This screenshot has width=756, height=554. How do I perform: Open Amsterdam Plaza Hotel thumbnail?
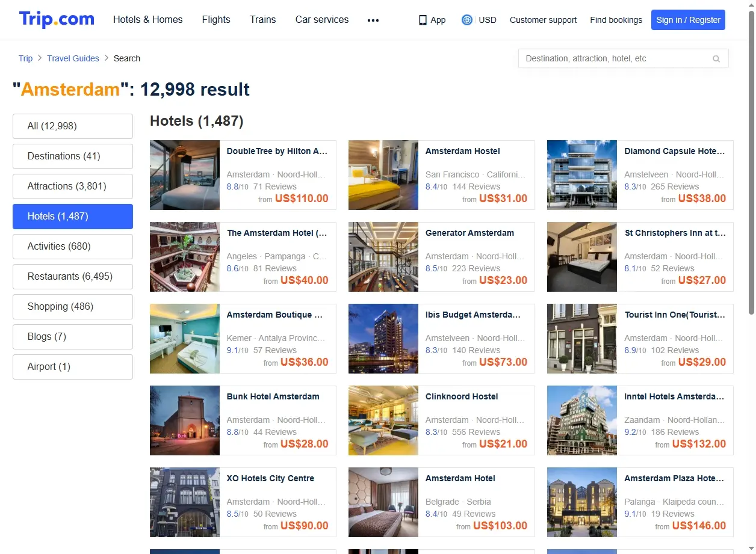[582, 502]
